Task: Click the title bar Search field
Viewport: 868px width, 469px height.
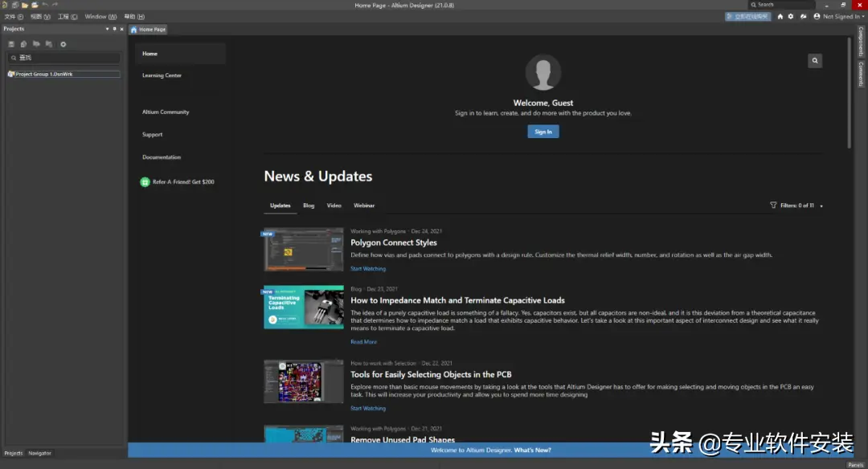Action: pyautogui.click(x=781, y=5)
